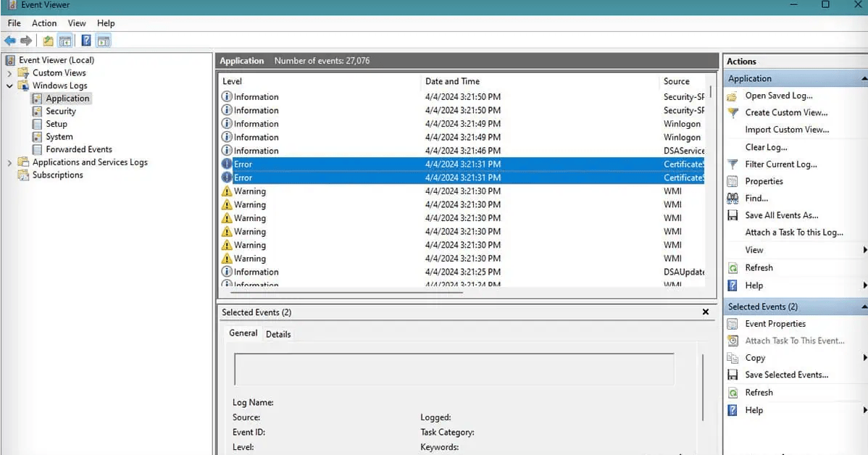
Task: Switch to the Details tab
Action: (278, 334)
